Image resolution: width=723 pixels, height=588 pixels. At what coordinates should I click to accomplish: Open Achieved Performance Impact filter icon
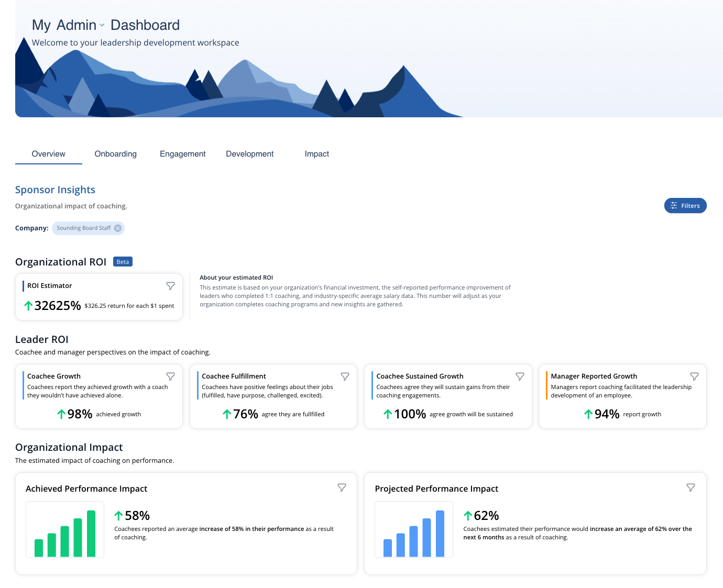tap(342, 487)
